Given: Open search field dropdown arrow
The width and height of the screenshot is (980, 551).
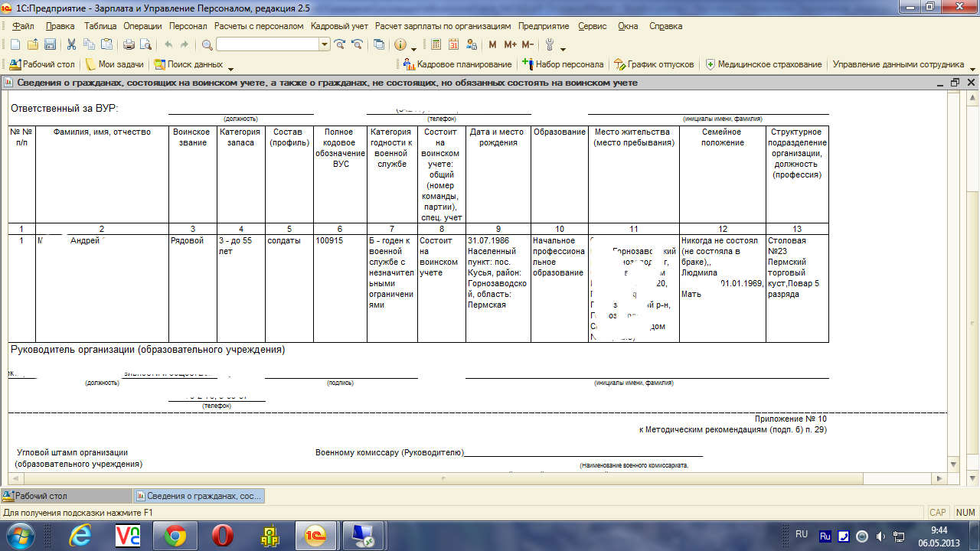Looking at the screenshot, I should 325,44.
